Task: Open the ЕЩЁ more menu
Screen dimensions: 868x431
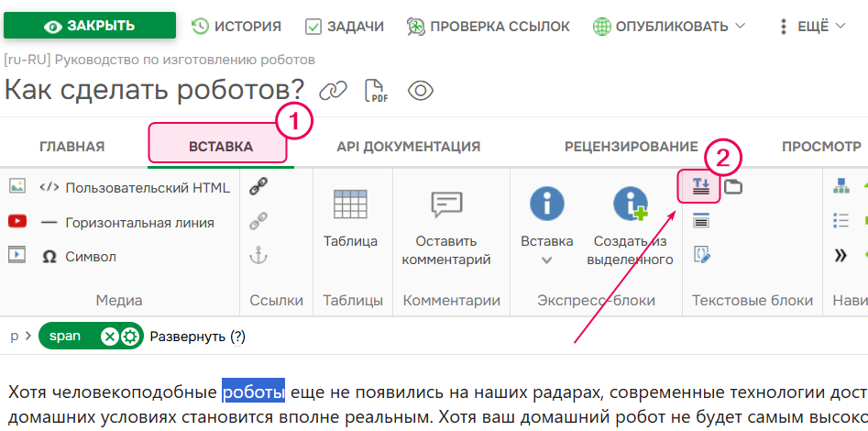Action: pos(811,26)
